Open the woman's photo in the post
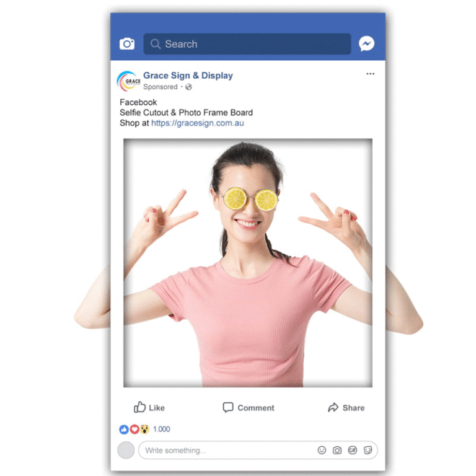 pos(248,263)
